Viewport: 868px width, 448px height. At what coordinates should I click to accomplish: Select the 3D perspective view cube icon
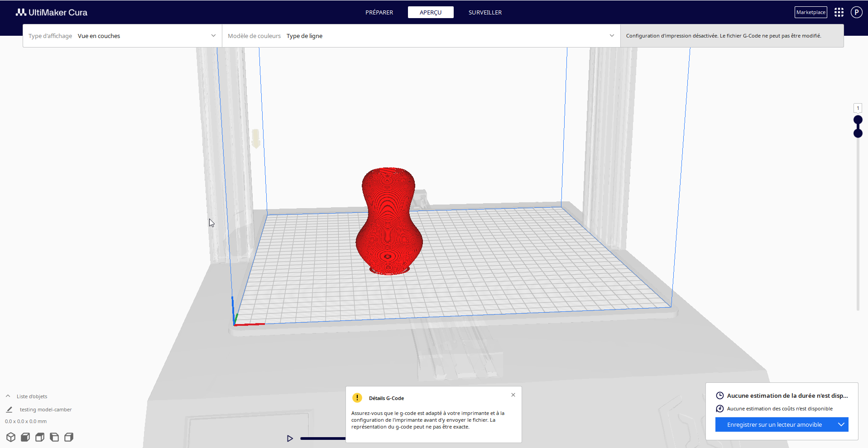(x=11, y=437)
